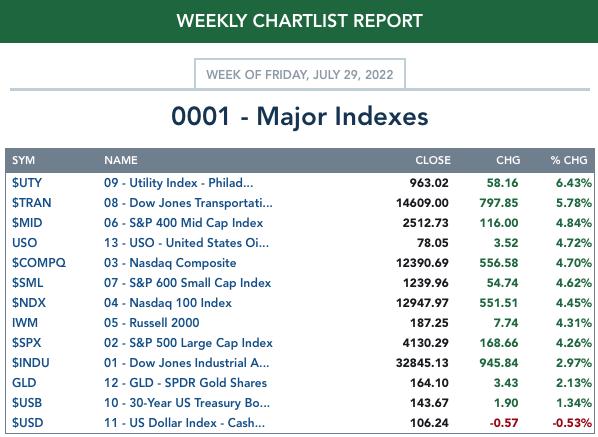Open the S&P 600 Small Cap Index link
Image resolution: width=598 pixels, height=437 pixels.
click(x=188, y=283)
